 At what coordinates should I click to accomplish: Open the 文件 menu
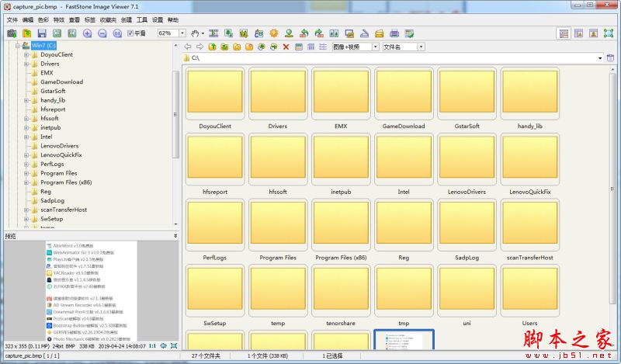coord(12,20)
